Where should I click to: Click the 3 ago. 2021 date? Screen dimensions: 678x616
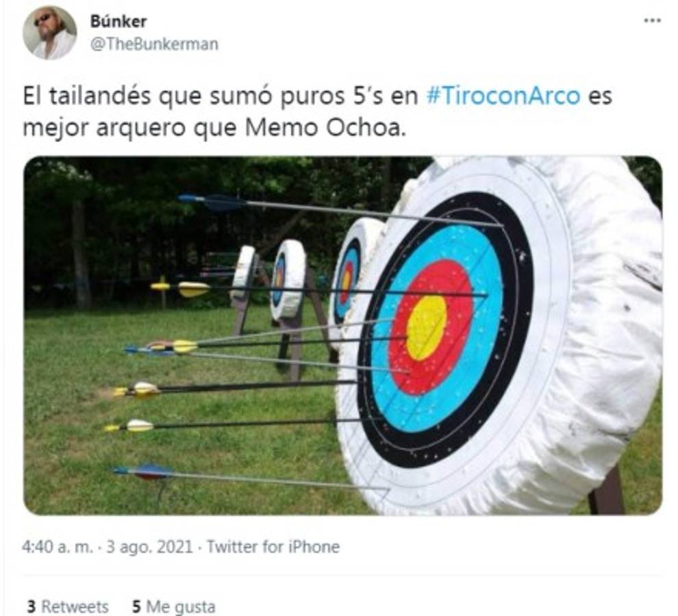pos(149,547)
